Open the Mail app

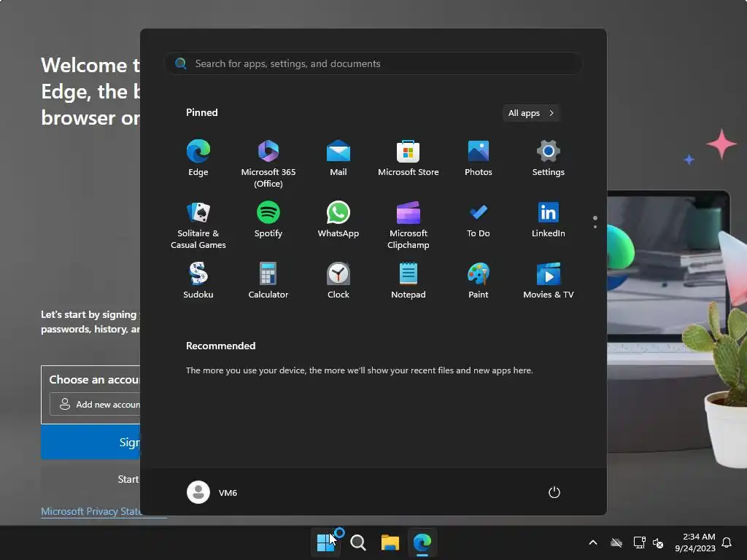(338, 158)
